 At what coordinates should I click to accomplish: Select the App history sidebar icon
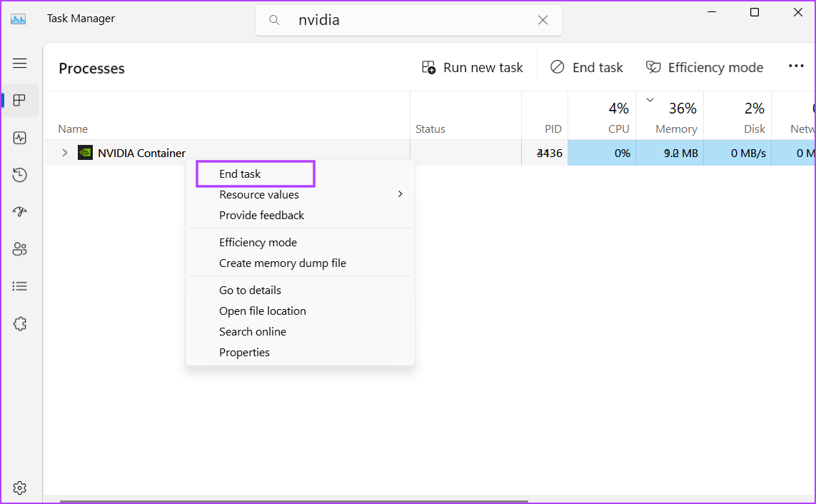20,174
